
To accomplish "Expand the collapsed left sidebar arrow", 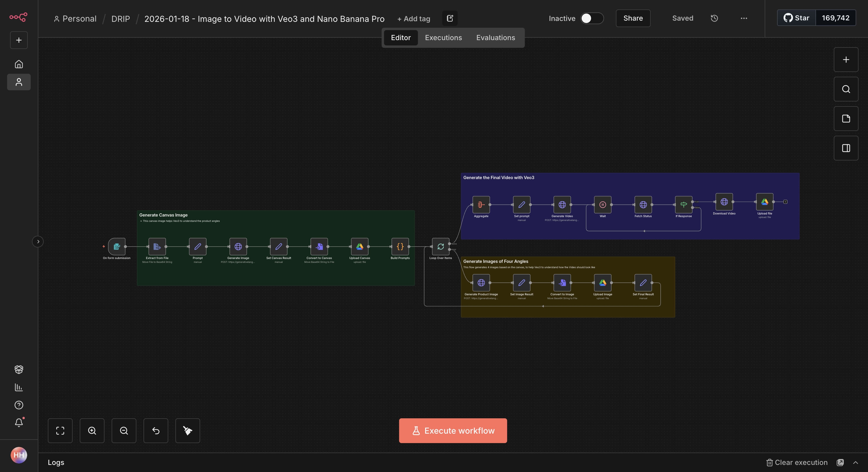I will pos(38,242).
